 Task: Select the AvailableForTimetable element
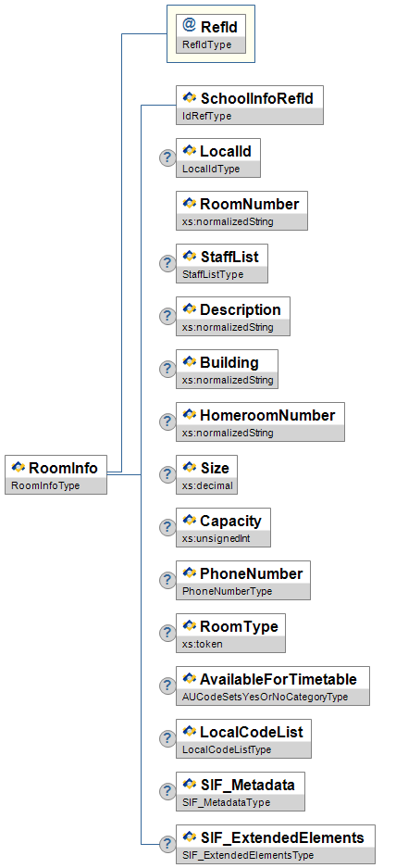point(273,686)
